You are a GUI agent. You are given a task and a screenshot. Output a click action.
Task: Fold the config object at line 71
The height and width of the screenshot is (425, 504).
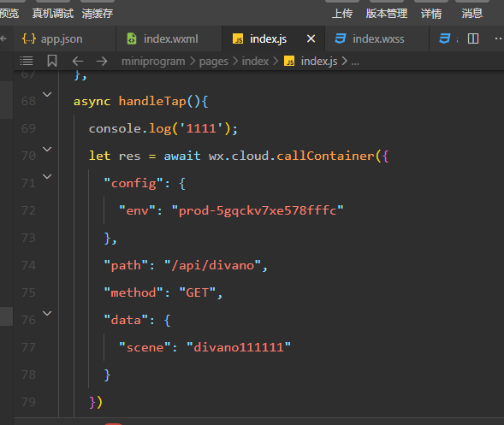click(47, 177)
